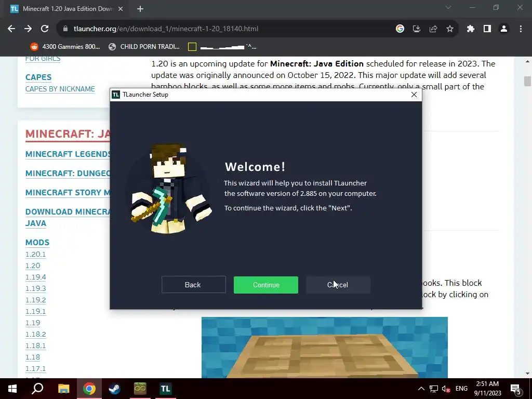Open the CAPES sidebar link
Image resolution: width=532 pixels, height=399 pixels.
[x=38, y=77]
